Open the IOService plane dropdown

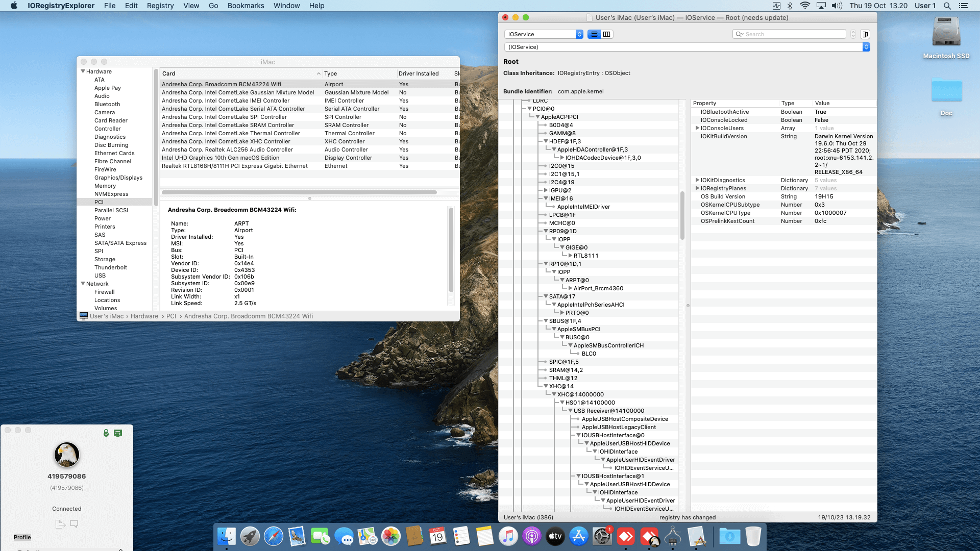click(544, 34)
